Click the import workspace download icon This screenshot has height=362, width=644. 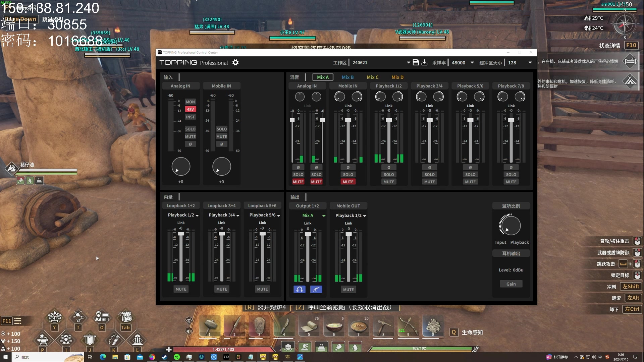click(x=424, y=63)
